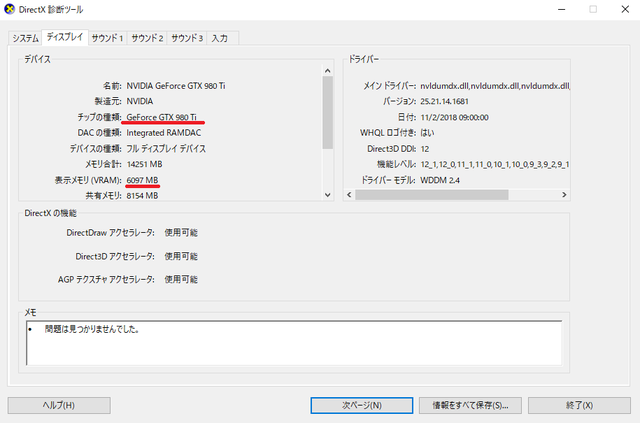This screenshot has width=640, height=423.
Task: Click Direct3D アクセラレータ 使用可能 value
Action: 181,256
